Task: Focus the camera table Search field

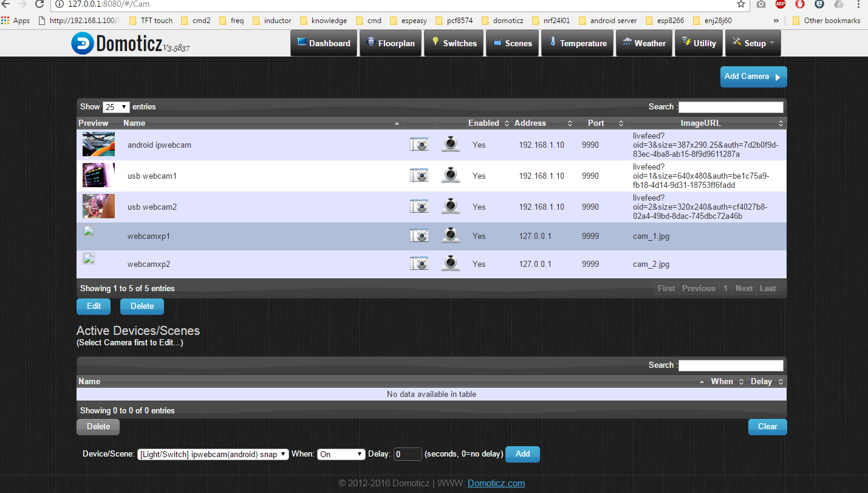Action: pos(731,107)
